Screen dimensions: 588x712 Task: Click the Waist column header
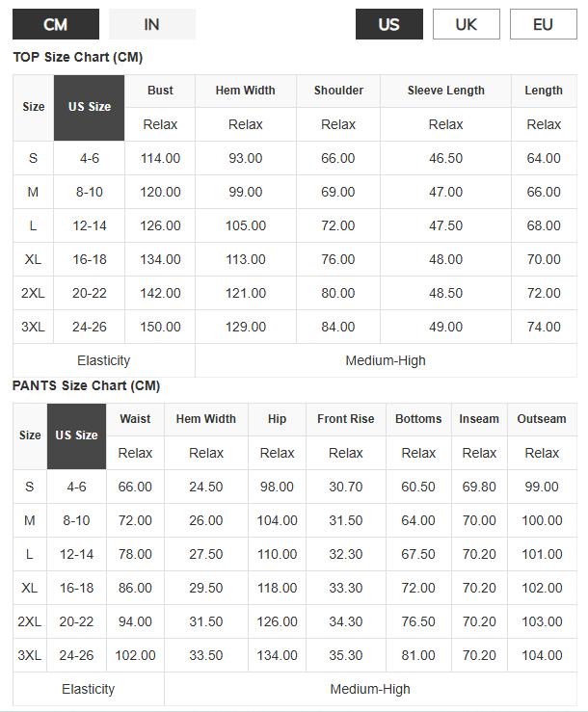pos(135,419)
